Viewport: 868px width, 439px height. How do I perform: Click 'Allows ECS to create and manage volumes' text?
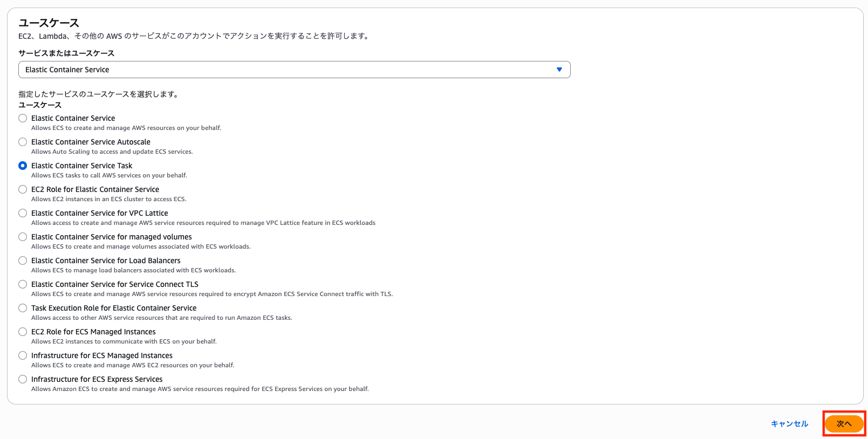(x=141, y=246)
